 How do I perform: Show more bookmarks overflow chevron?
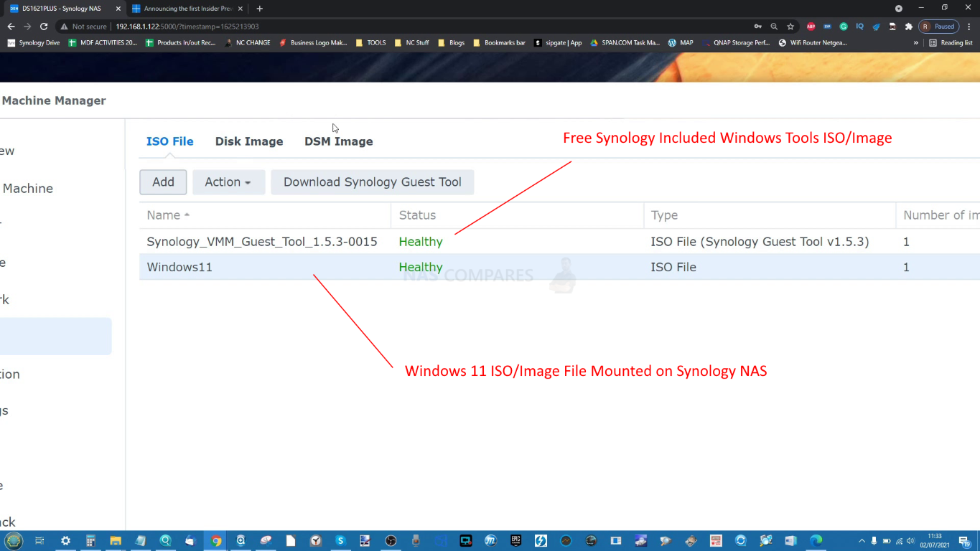tap(916, 43)
